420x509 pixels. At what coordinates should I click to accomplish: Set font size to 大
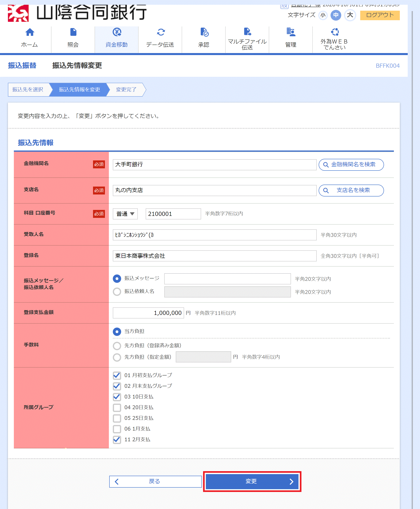coord(350,15)
